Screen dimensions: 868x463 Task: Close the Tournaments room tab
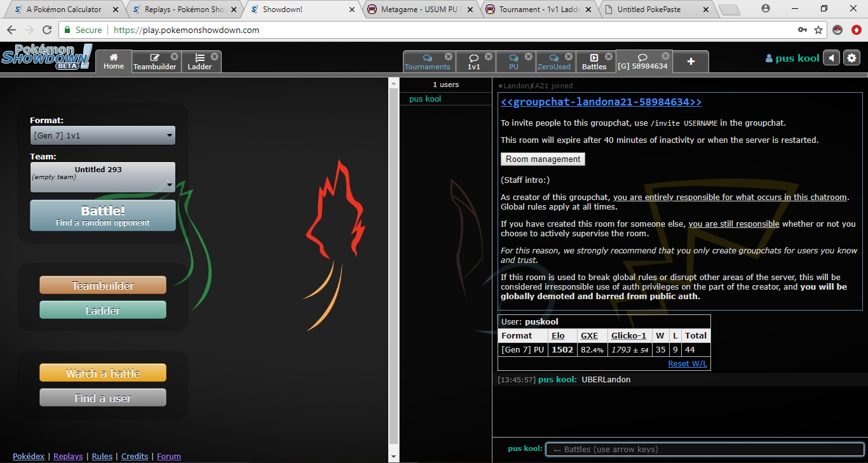(449, 57)
